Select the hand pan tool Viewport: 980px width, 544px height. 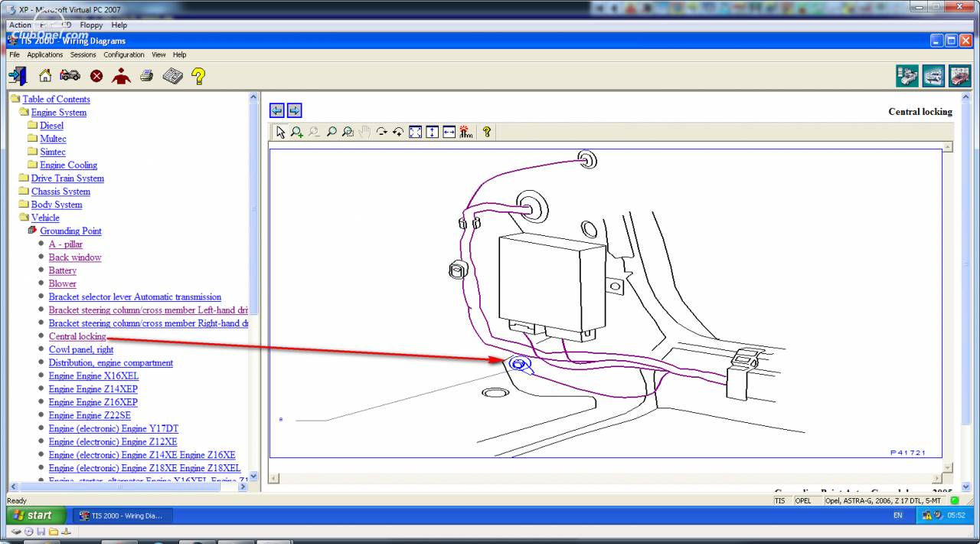[364, 132]
